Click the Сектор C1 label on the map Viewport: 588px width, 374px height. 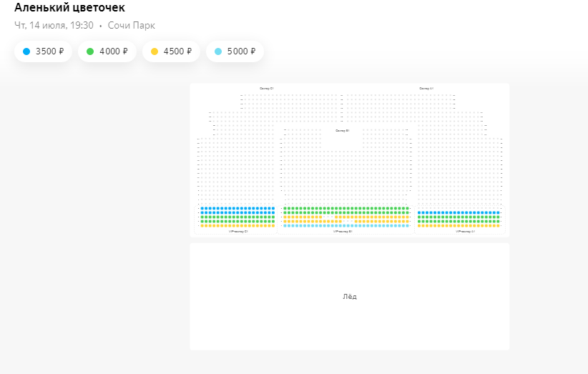[x=266, y=88]
